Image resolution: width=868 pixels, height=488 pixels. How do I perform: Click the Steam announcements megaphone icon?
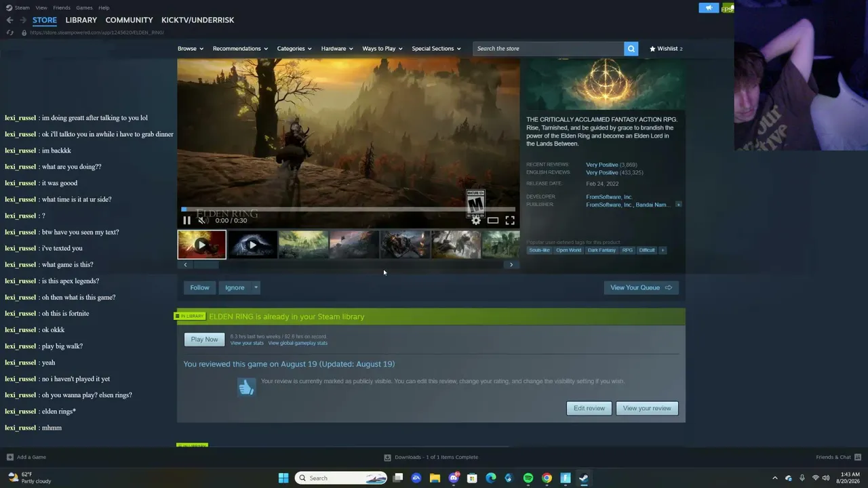pos(709,8)
